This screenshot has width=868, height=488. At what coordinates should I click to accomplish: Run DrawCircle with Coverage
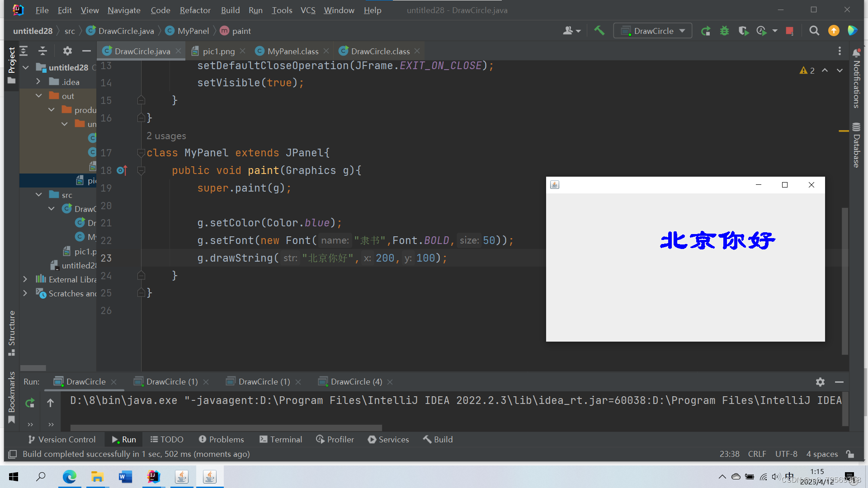(x=744, y=31)
